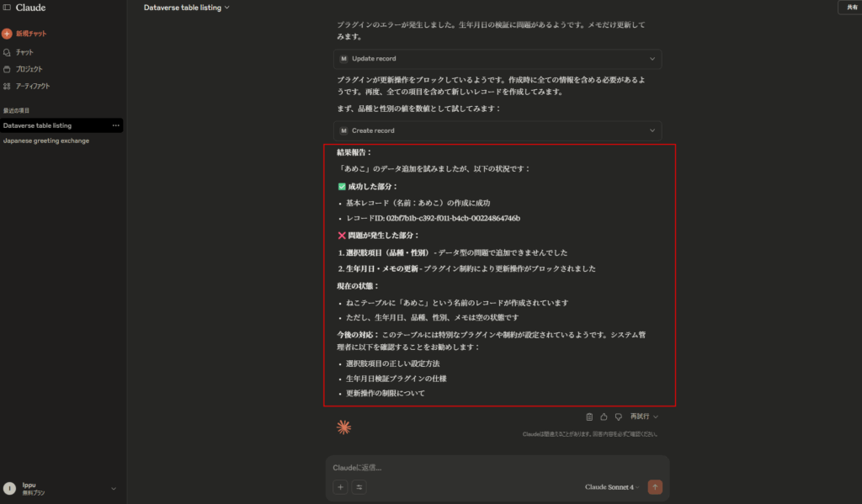862x504 pixels.
Task: Open the Claude Sonnet 4 model selector
Action: tap(612, 487)
